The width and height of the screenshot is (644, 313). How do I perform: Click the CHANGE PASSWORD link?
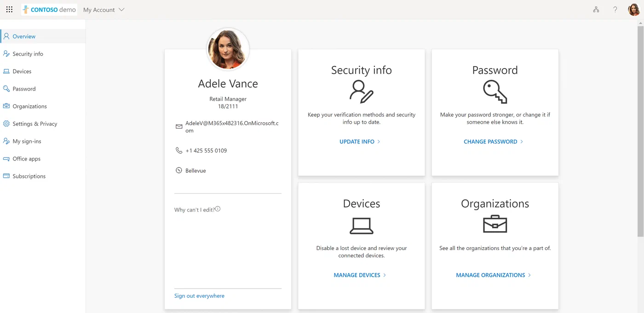pyautogui.click(x=494, y=142)
